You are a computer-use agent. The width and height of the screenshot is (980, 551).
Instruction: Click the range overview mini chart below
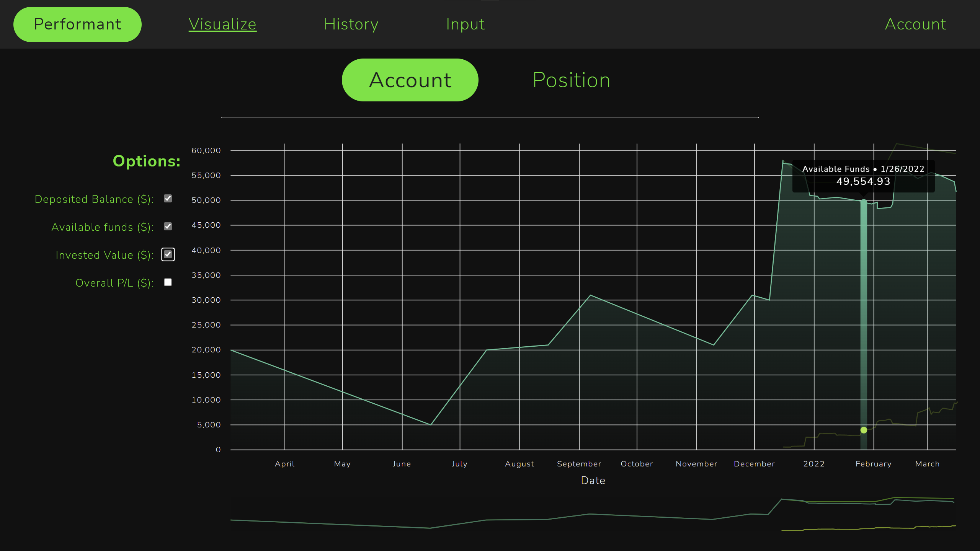(x=593, y=514)
